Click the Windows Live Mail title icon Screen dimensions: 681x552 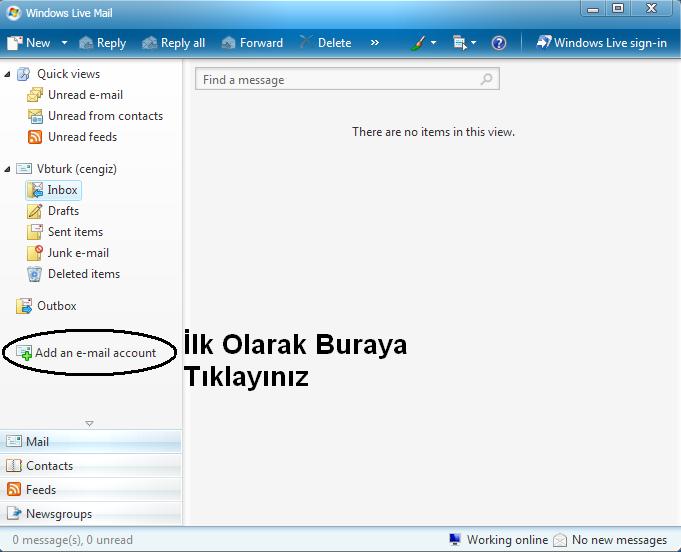[x=14, y=13]
